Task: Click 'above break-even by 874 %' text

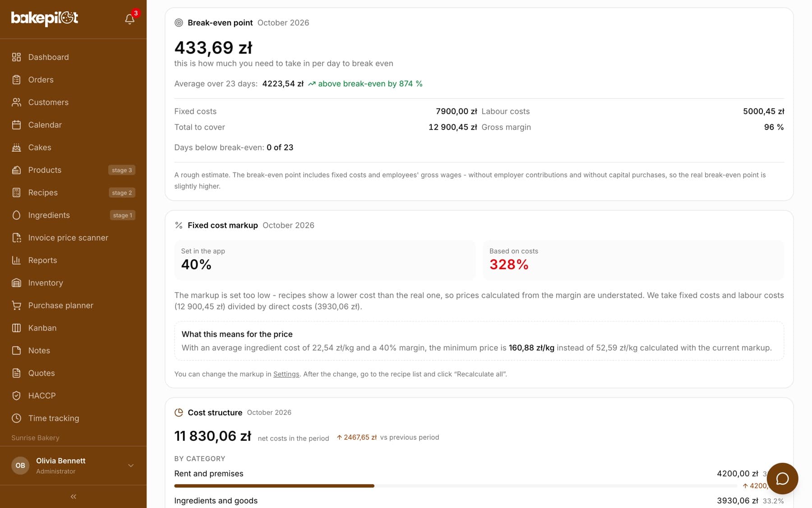Action: pos(370,84)
